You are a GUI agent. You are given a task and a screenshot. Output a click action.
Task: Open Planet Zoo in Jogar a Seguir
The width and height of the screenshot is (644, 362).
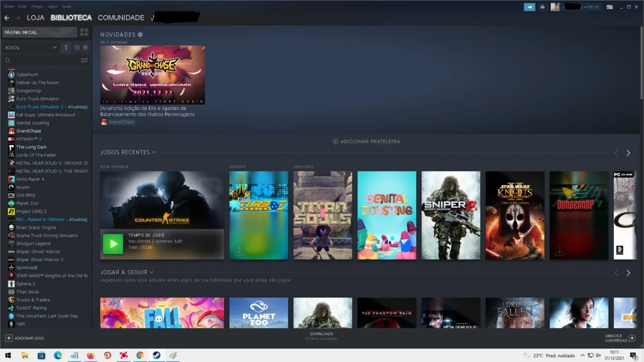pos(259,313)
